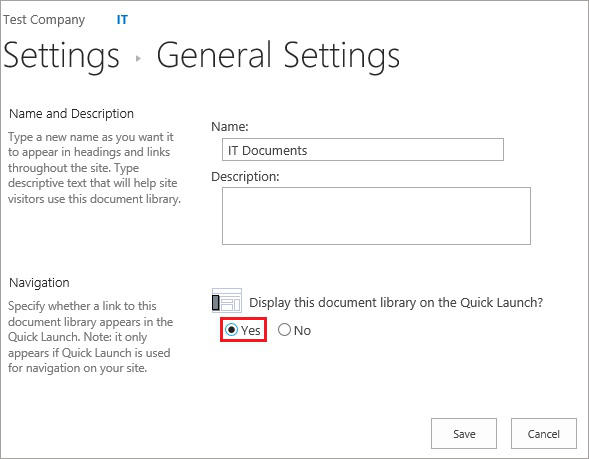Click the Navigation section heading

pyautogui.click(x=39, y=282)
